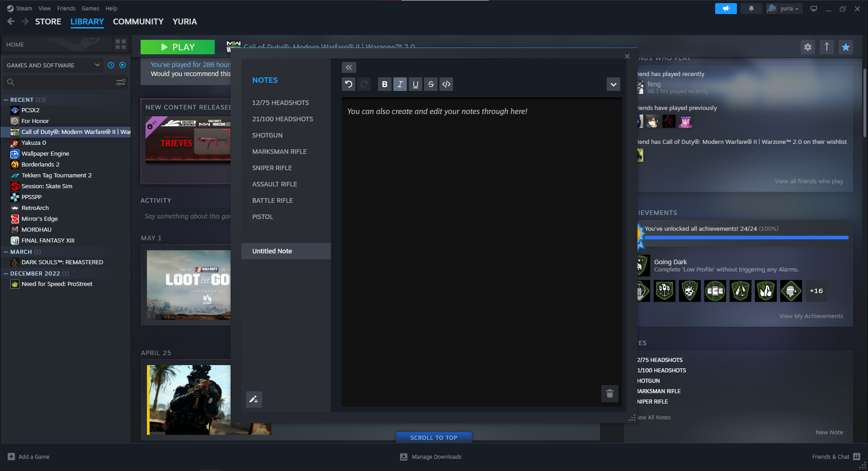The width and height of the screenshot is (868, 471).
Task: Click the green PLAY button
Action: point(178,47)
